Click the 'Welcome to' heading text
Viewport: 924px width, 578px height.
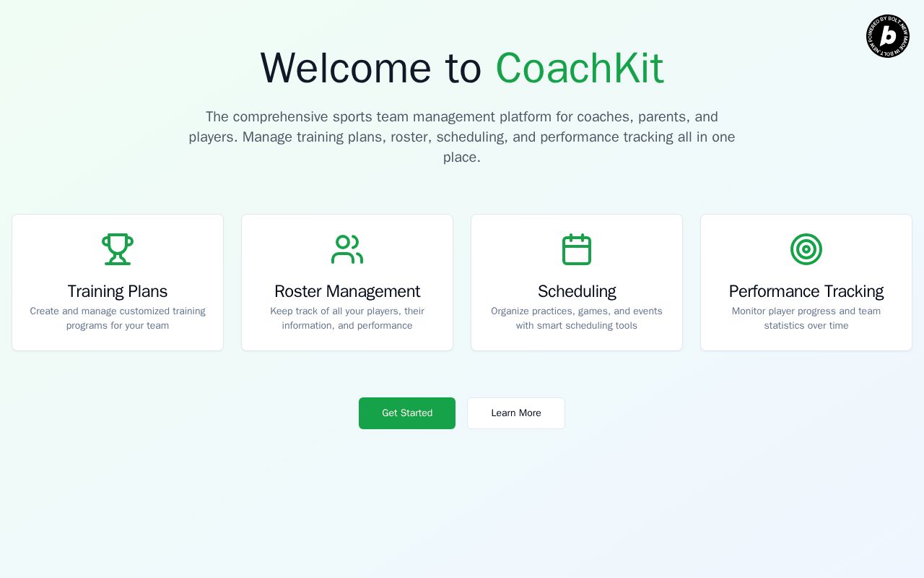click(370, 69)
